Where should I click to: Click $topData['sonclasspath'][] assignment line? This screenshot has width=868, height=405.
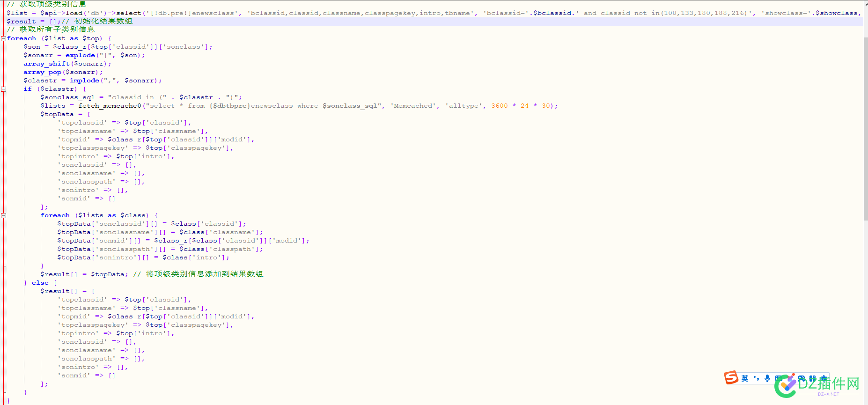click(x=160, y=249)
